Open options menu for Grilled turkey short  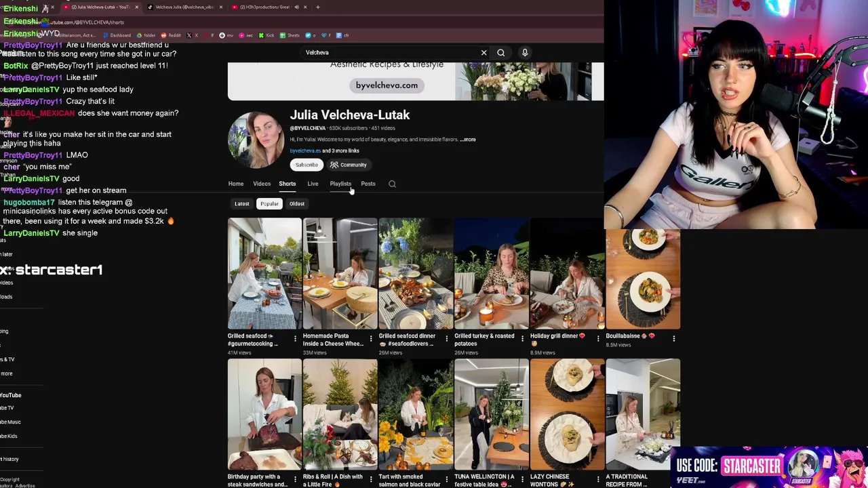click(x=522, y=339)
